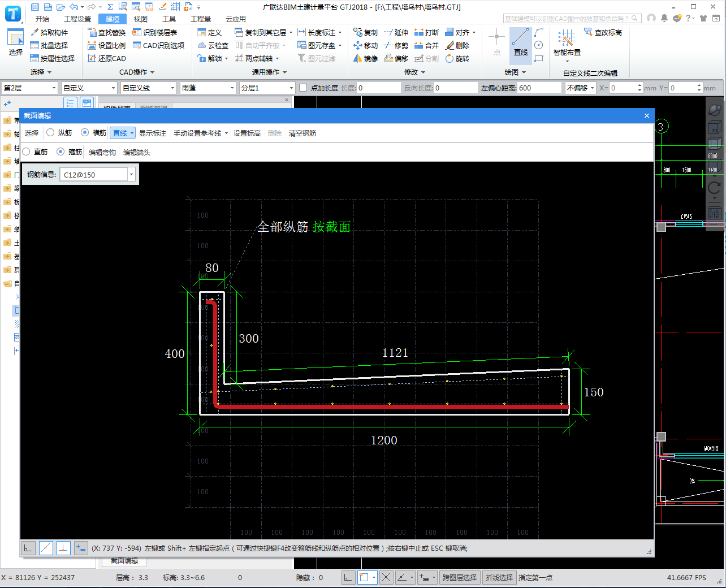Screen dimensions: 726x588
Task: Switch to the 工程量 ribbon tab
Action: click(x=201, y=19)
